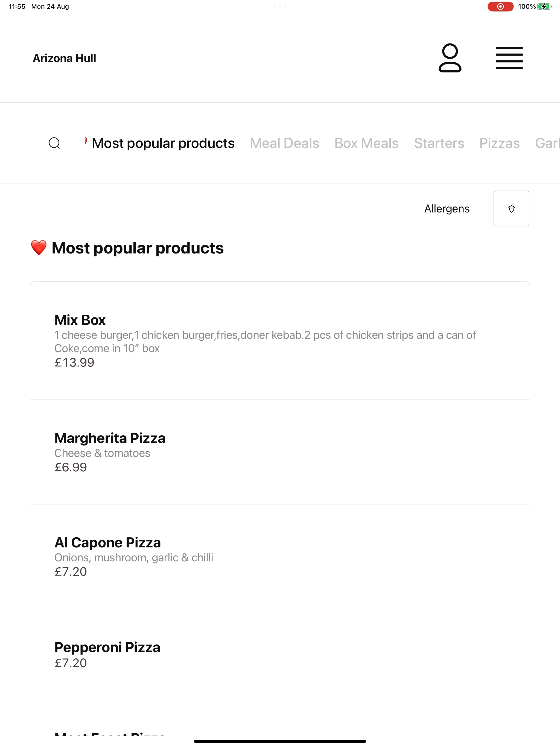The height and width of the screenshot is (747, 560).
Task: Add the Pepperoni Pizza item
Action: point(280,655)
